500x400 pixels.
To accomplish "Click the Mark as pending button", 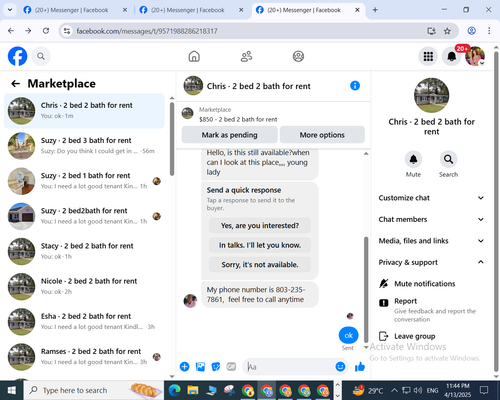I will (x=229, y=135).
